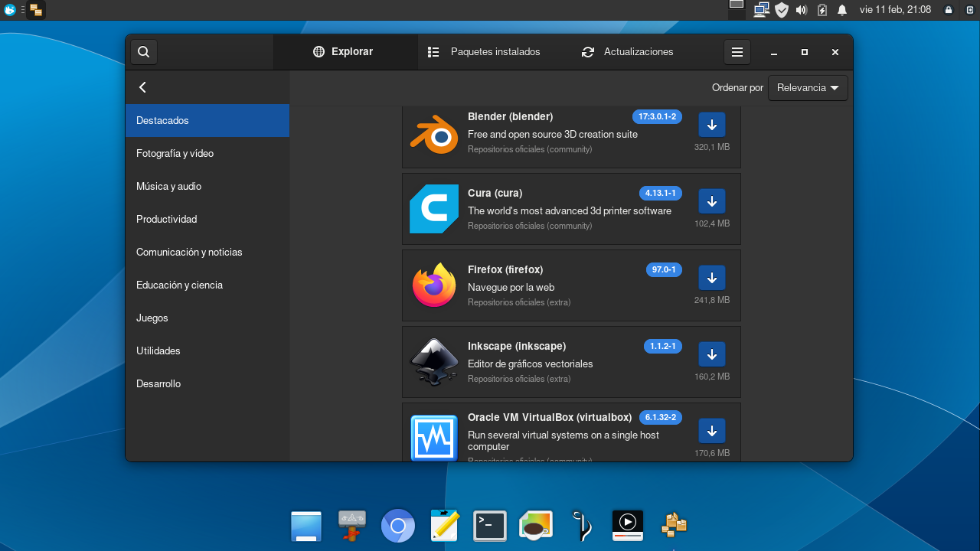Click the text 'Navegue por la web'

tap(511, 288)
